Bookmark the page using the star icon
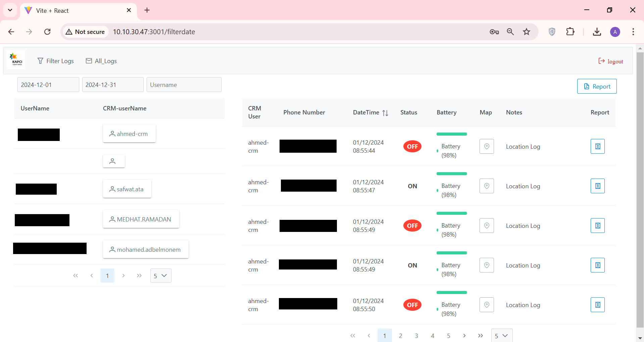This screenshot has height=342, width=644. [x=527, y=32]
